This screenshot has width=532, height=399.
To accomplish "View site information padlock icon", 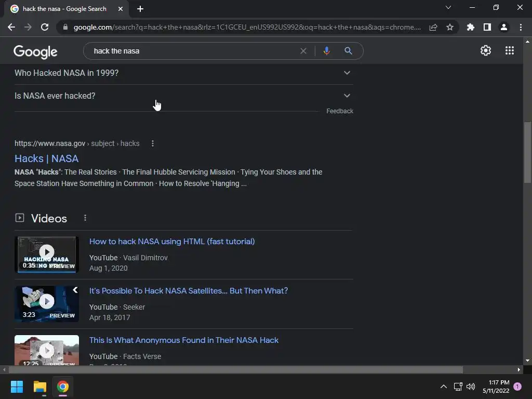I will [65, 27].
